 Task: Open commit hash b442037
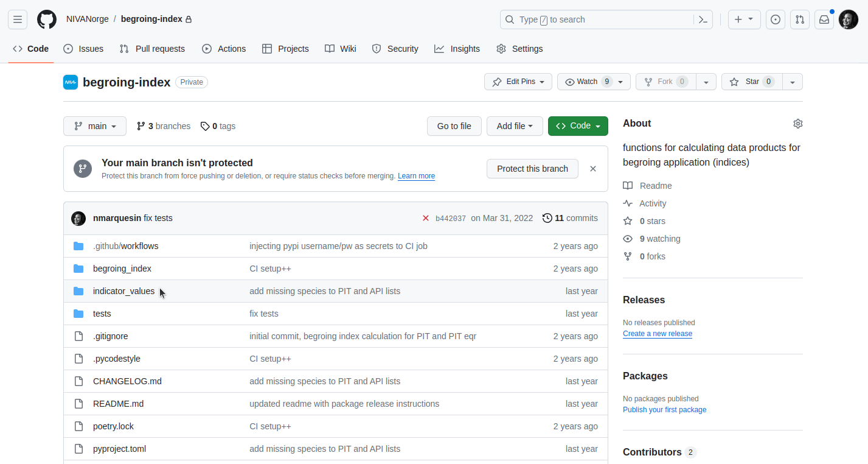(x=451, y=219)
